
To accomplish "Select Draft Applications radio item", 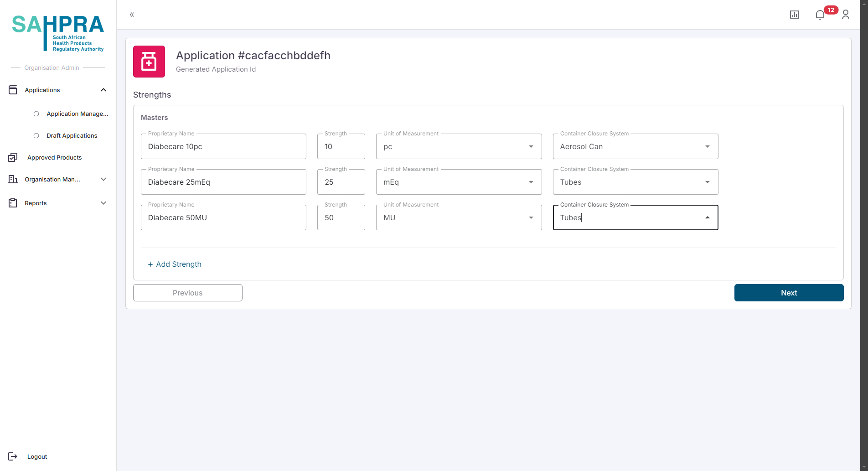I will click(x=36, y=135).
